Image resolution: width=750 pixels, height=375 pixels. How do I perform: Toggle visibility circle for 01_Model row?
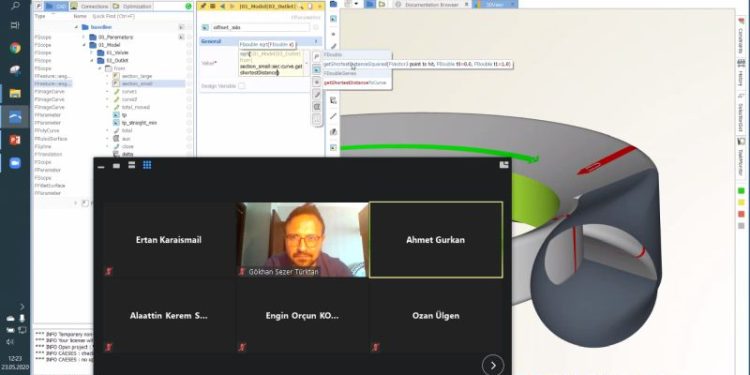click(189, 45)
